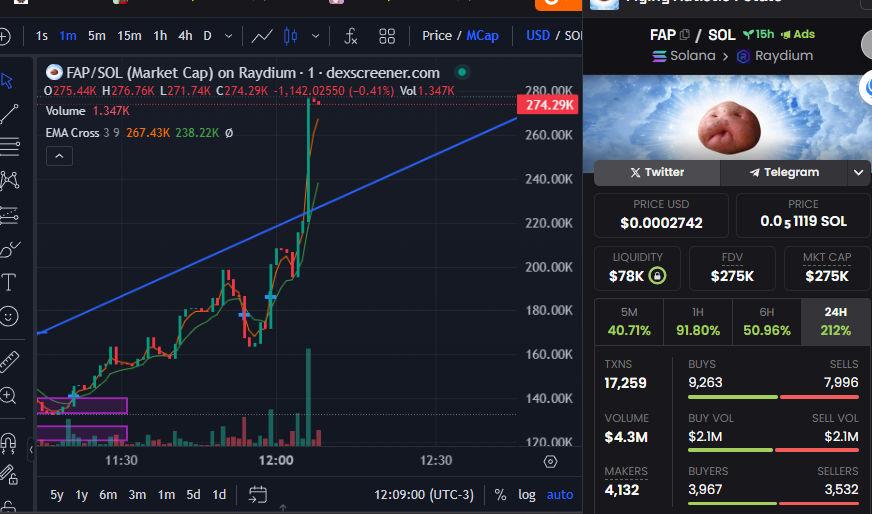Set chart range to 6m
The height and width of the screenshot is (514, 872).
point(108,495)
